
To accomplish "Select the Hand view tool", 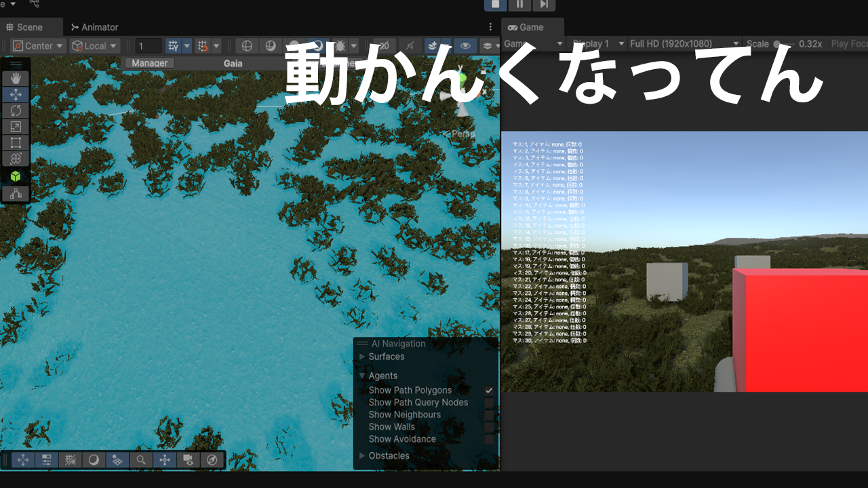I will pyautogui.click(x=15, y=79).
